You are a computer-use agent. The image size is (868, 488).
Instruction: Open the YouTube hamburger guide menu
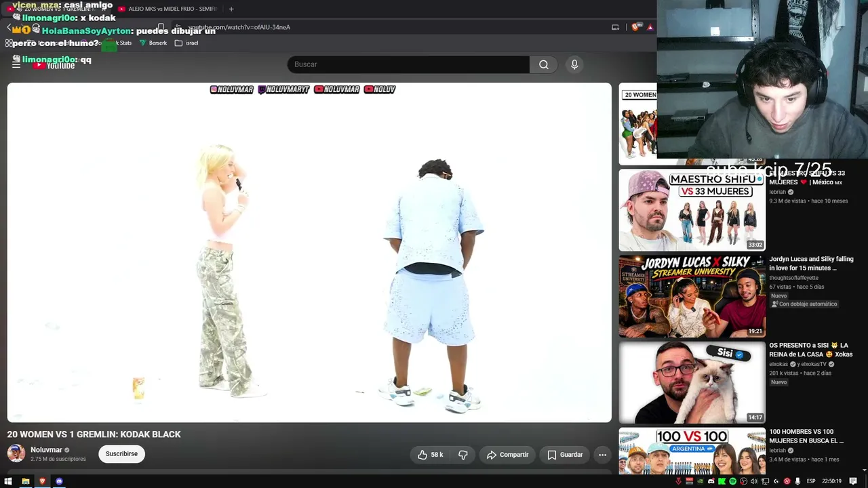(16, 64)
